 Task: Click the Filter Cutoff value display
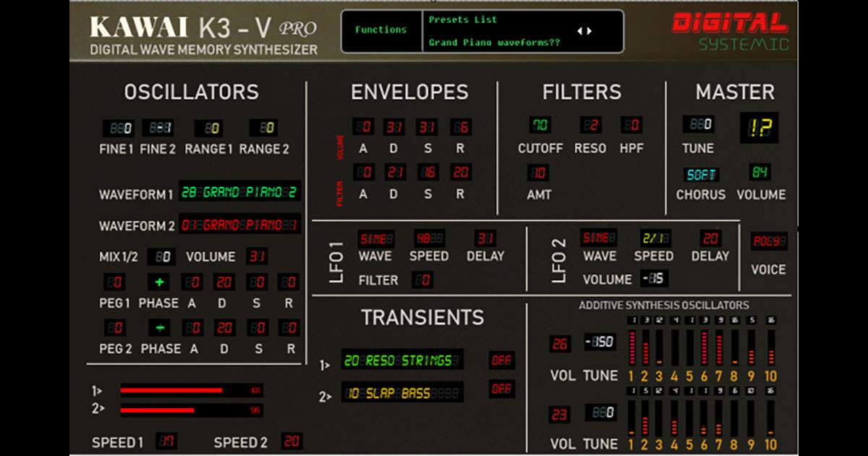[x=540, y=126]
